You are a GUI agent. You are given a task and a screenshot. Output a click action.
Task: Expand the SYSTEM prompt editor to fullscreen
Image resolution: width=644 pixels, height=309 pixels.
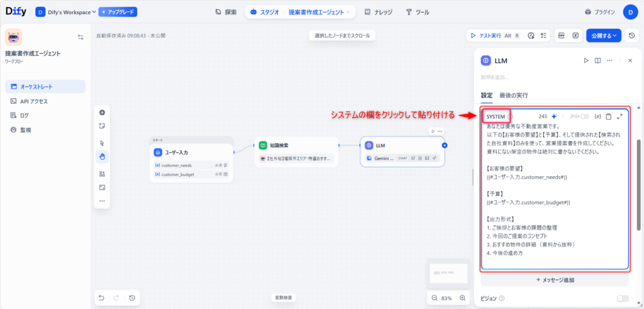620,116
